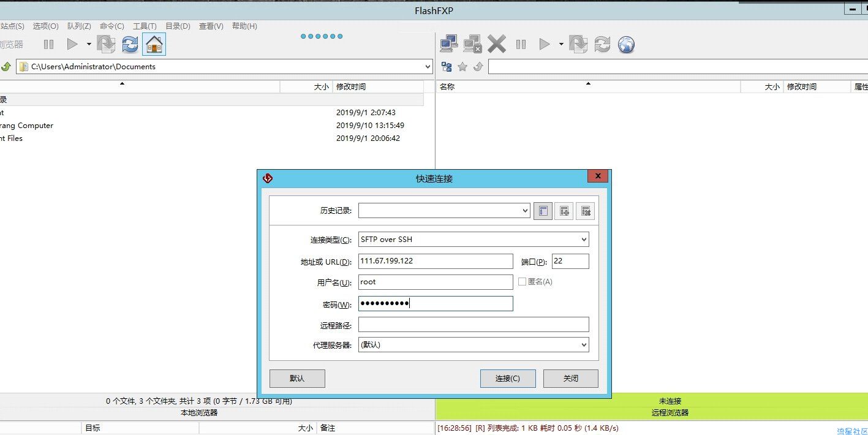The height and width of the screenshot is (435, 868).
Task: Refresh the remote file listing
Action: [602, 44]
